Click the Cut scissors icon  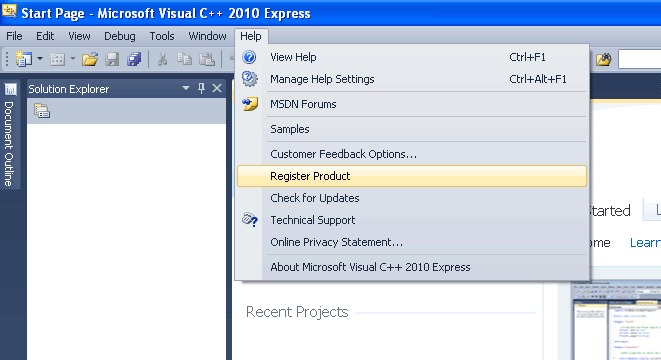click(x=162, y=59)
